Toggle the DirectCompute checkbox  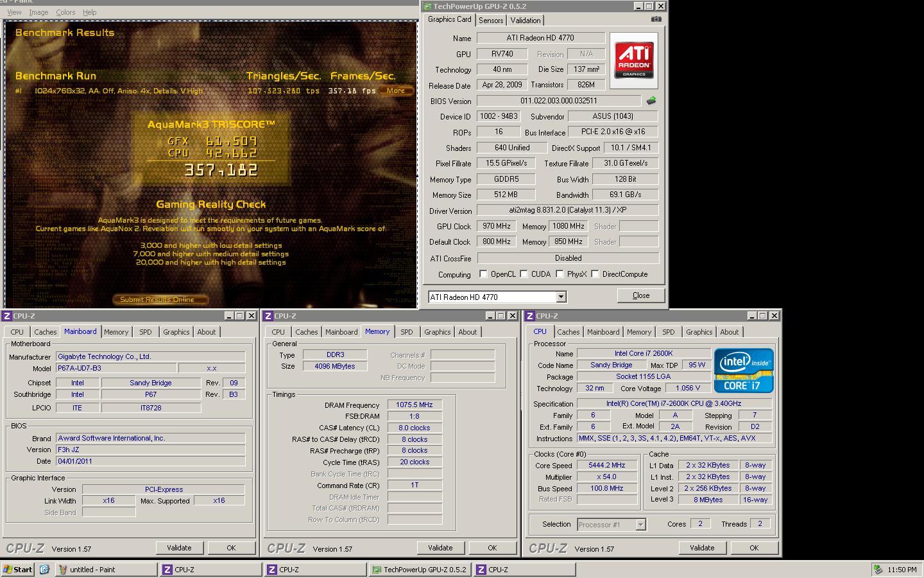tap(595, 274)
